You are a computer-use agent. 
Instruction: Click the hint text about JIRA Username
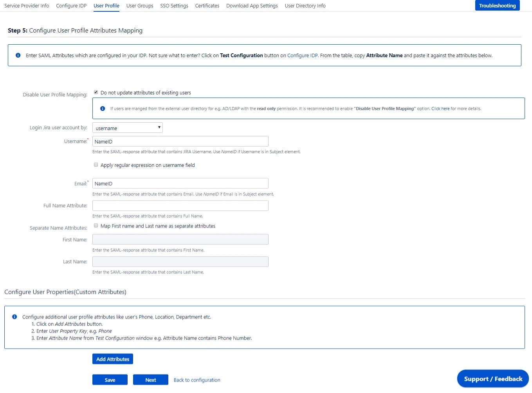(x=197, y=152)
